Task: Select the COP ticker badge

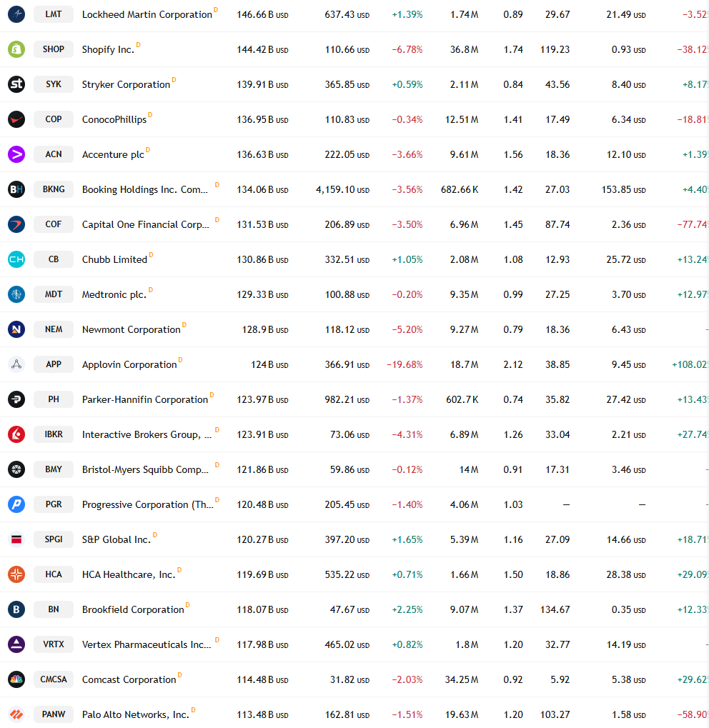Action: (54, 119)
